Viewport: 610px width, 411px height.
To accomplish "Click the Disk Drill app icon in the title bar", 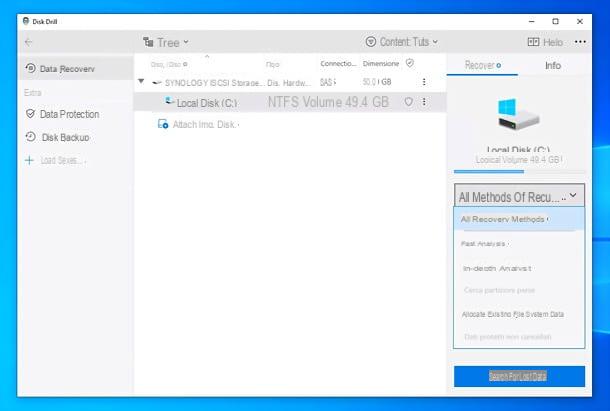I will [x=26, y=21].
